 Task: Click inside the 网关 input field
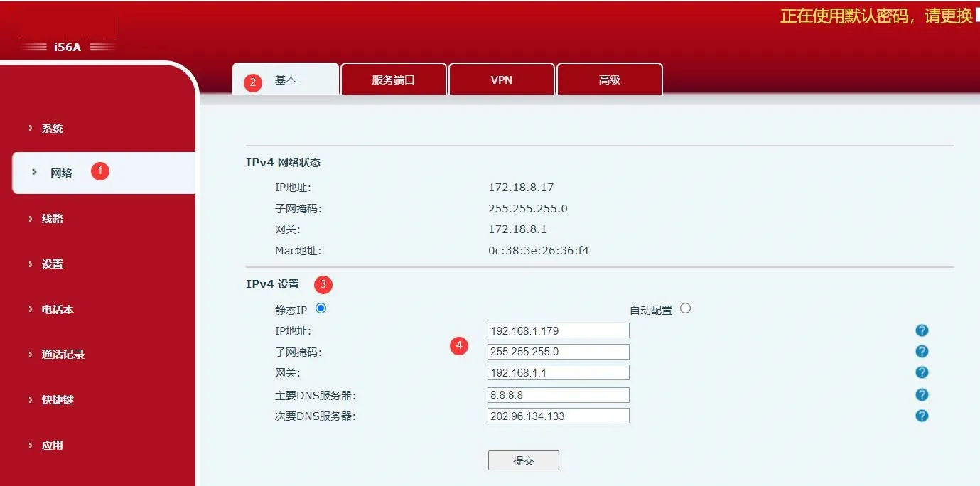point(558,372)
